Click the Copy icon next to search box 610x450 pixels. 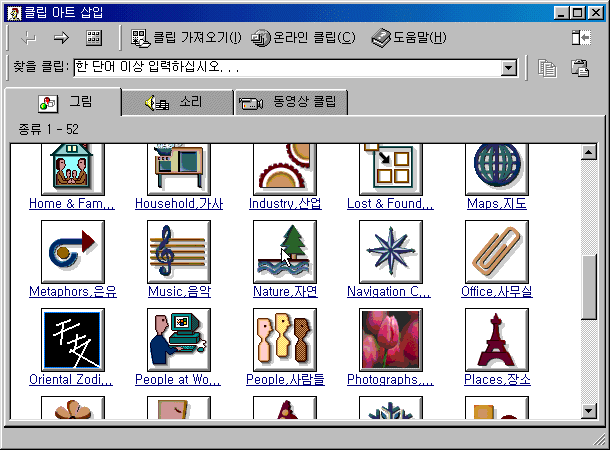tap(547, 68)
